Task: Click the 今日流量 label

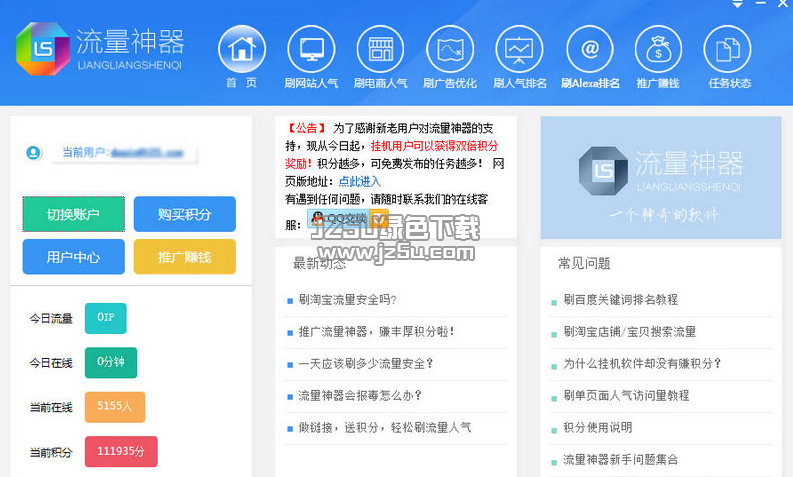Action: [x=51, y=319]
